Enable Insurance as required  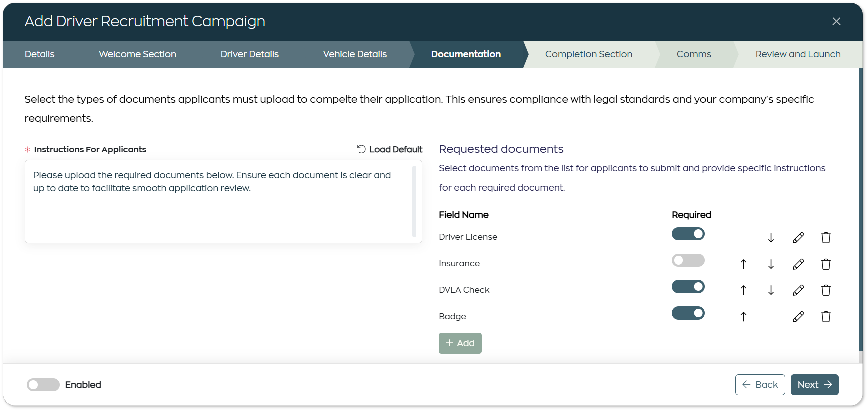pos(688,260)
